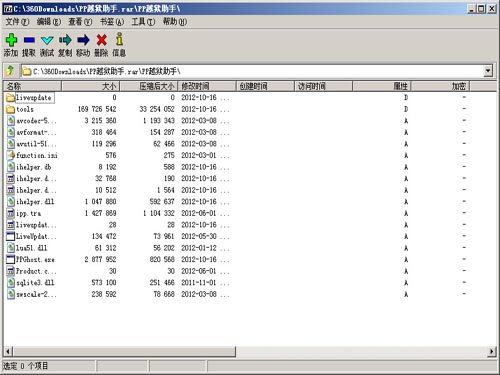Sort by Encrypted (加密) column header
Image resolution: width=500 pixels, height=375 pixels.
click(440, 86)
